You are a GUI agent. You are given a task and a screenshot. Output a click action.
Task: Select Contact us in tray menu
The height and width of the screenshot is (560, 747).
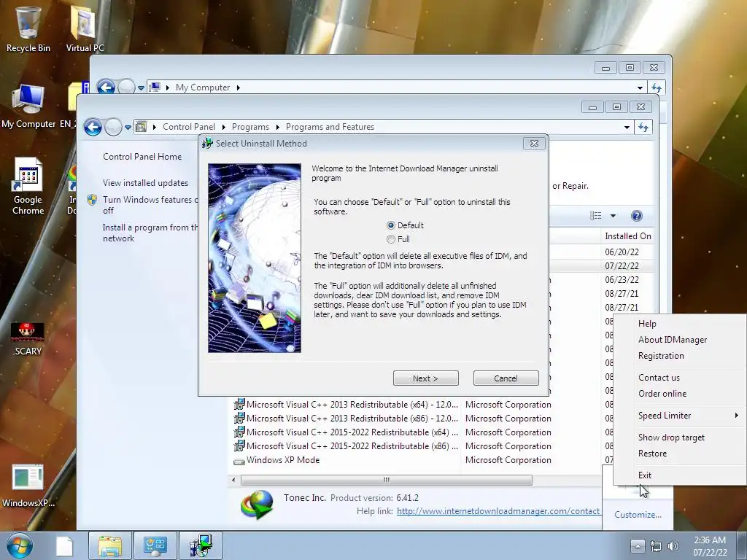(x=659, y=378)
